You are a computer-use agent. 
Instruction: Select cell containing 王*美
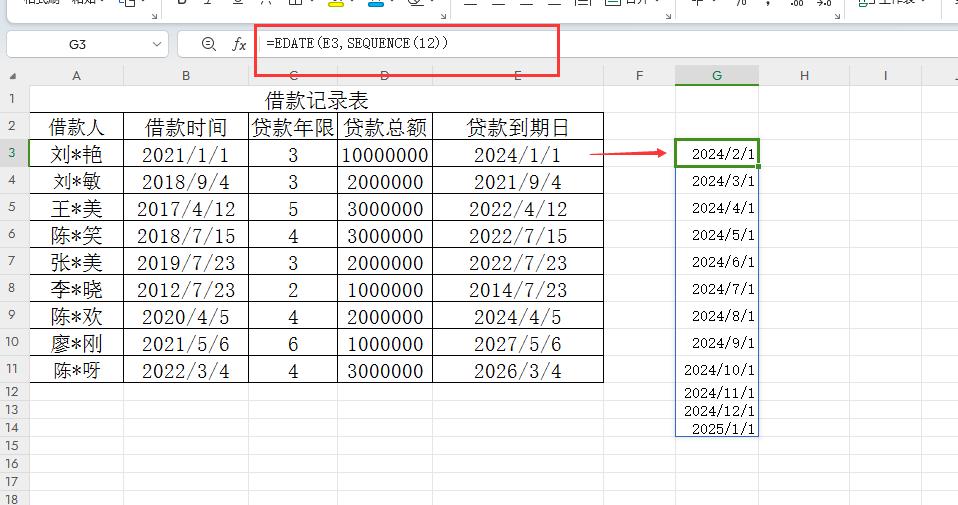coord(76,208)
